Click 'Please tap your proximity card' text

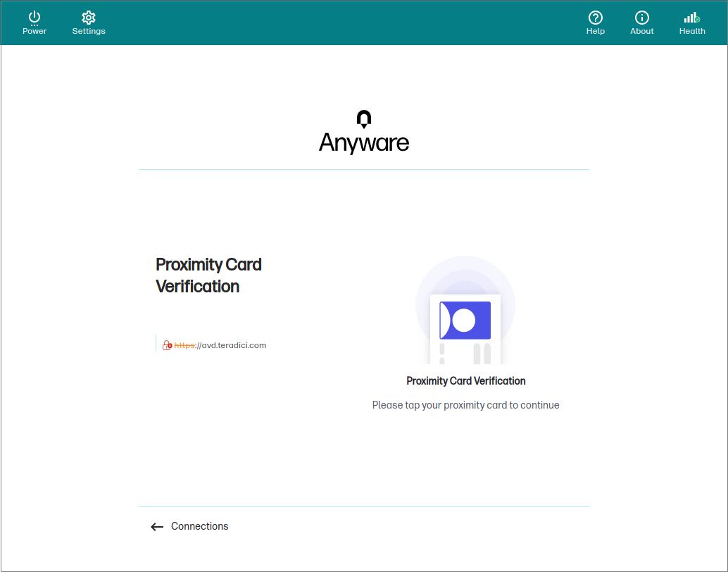click(x=465, y=405)
